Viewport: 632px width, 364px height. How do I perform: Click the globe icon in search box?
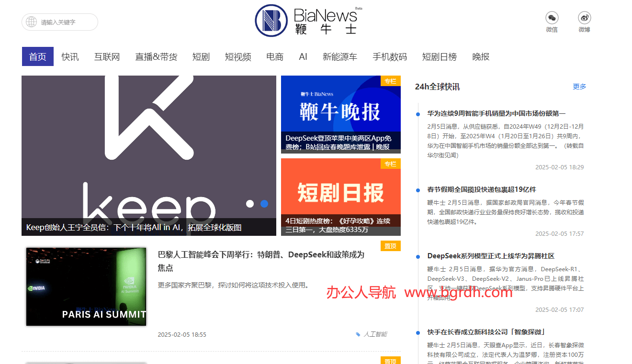[32, 22]
